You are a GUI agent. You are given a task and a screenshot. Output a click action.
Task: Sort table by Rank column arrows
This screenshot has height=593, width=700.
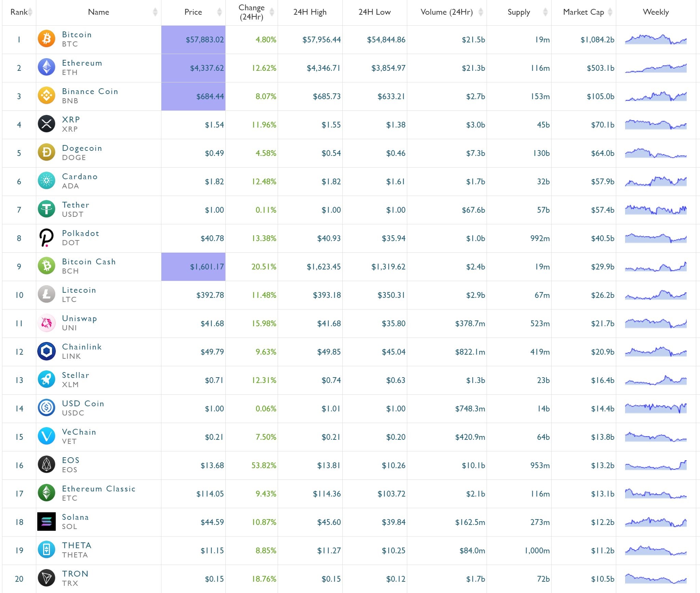click(x=30, y=12)
